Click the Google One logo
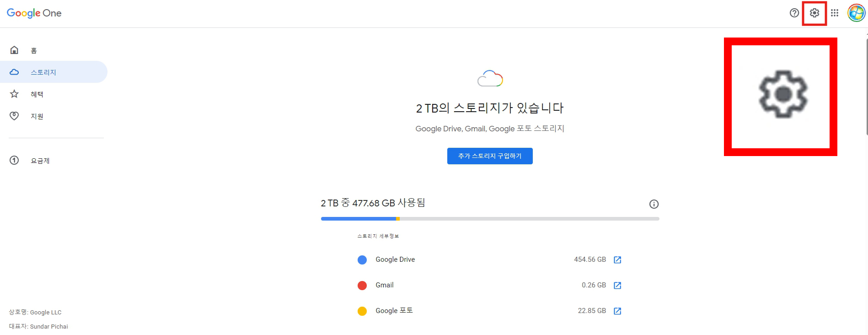This screenshot has height=335, width=868. coord(34,13)
